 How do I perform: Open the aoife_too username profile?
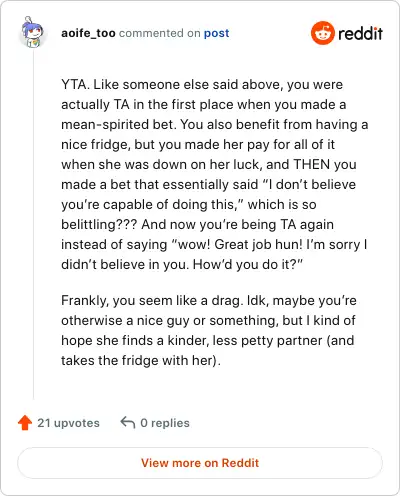(88, 33)
